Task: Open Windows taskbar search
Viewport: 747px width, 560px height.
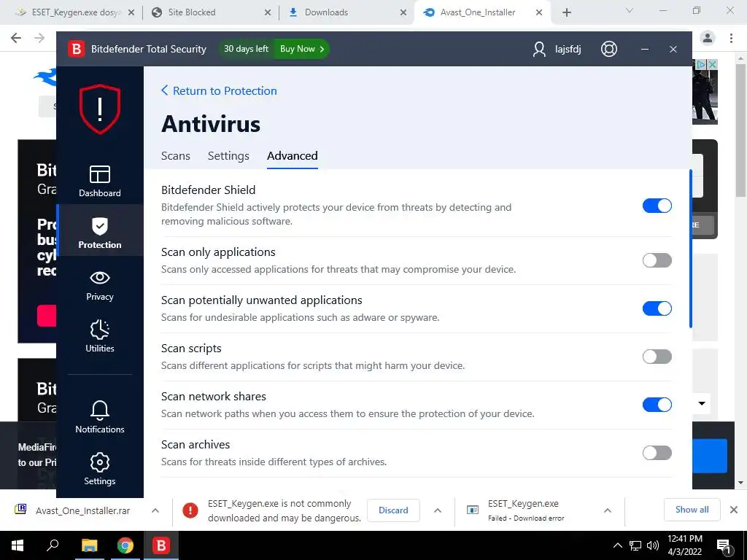Action: (x=53, y=545)
